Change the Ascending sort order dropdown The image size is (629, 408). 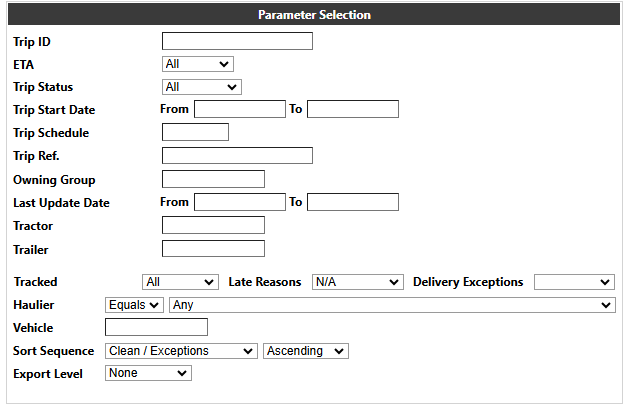click(x=306, y=351)
